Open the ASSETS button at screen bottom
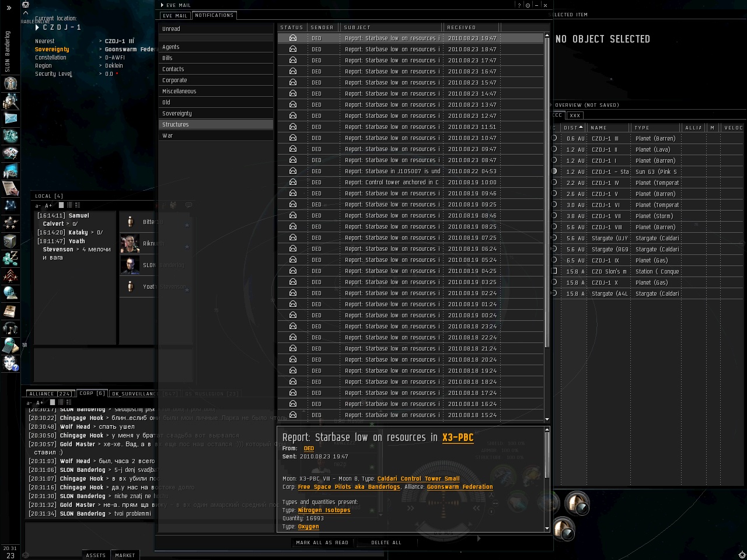 point(96,555)
